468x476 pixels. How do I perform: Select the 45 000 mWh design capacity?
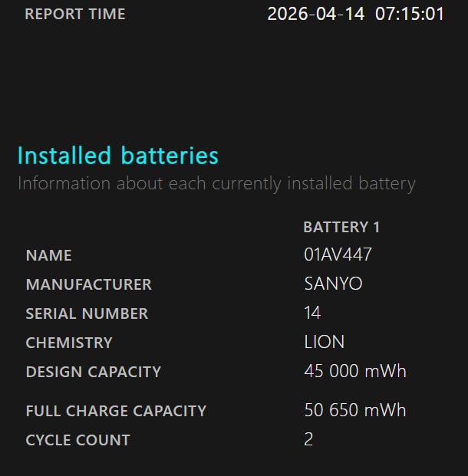pos(354,372)
